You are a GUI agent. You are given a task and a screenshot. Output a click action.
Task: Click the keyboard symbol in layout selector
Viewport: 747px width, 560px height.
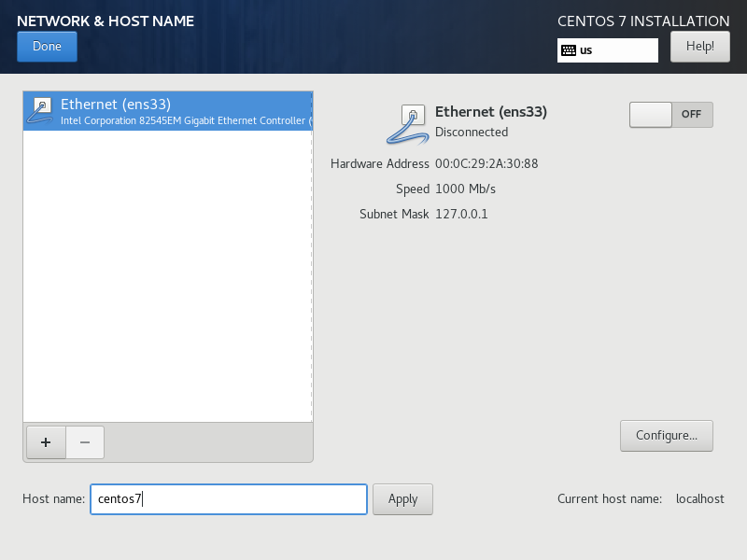coord(570,49)
